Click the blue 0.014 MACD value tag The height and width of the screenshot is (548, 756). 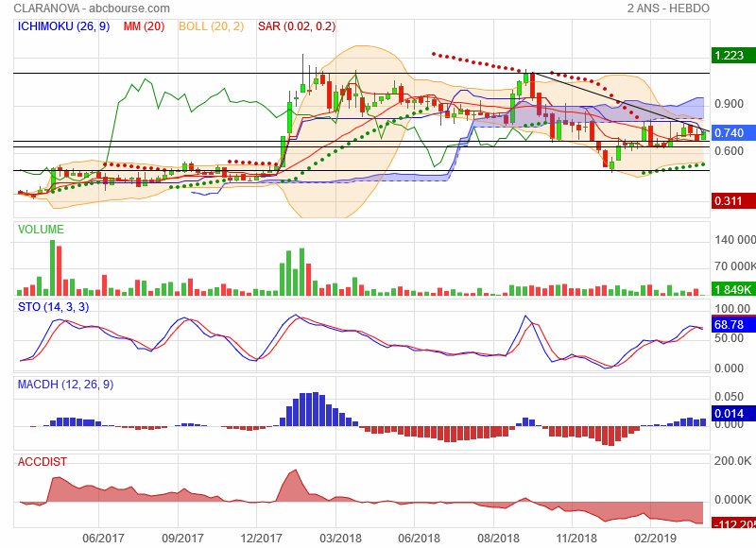(x=733, y=414)
